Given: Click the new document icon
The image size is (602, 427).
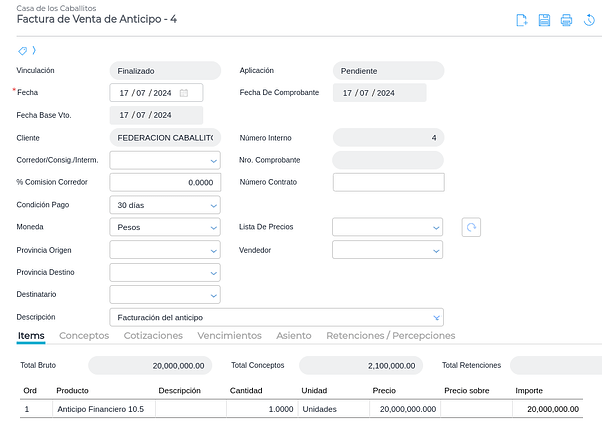Looking at the screenshot, I should [x=521, y=20].
